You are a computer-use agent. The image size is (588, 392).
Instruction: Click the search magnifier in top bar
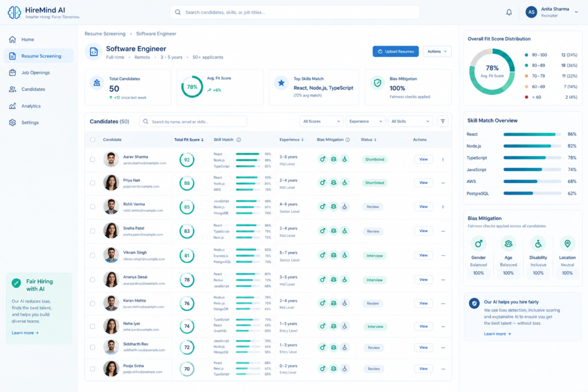[x=178, y=13]
